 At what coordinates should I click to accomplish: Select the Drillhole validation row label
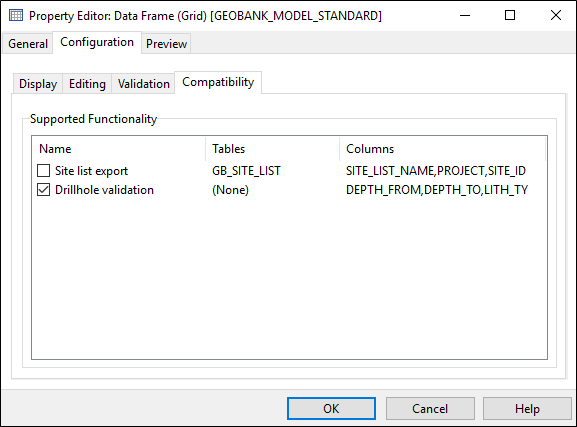click(x=105, y=190)
